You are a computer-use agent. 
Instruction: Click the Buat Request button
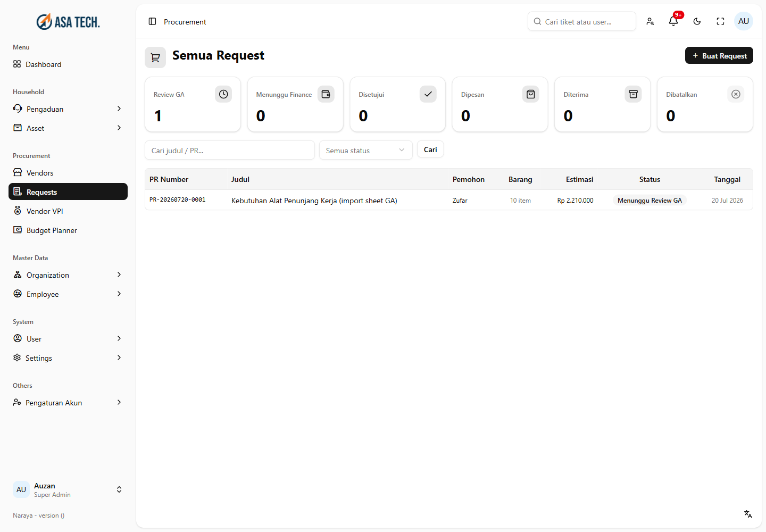tap(719, 55)
